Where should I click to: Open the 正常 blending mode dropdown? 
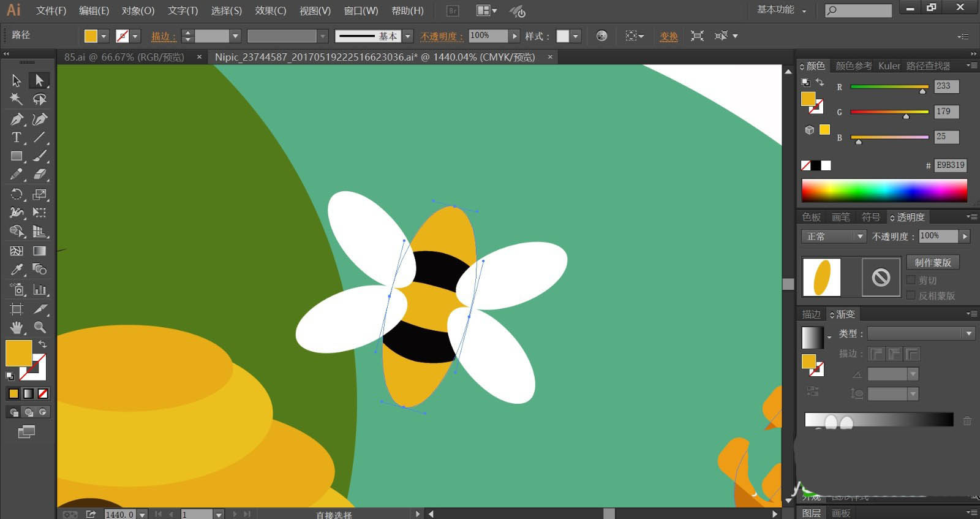tap(834, 237)
